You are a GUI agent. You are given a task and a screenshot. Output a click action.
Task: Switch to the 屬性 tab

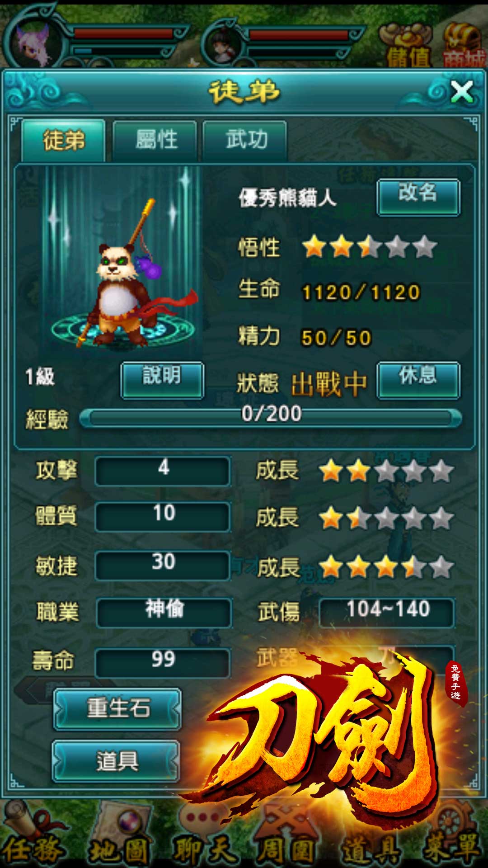pyautogui.click(x=155, y=141)
